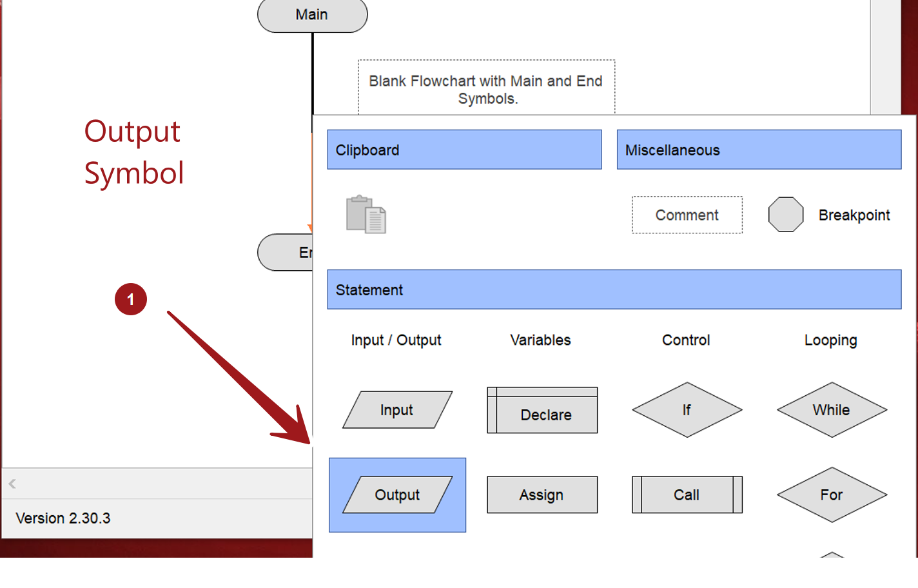Click the Main terminal symbol
This screenshot has width=918, height=588.
click(312, 15)
